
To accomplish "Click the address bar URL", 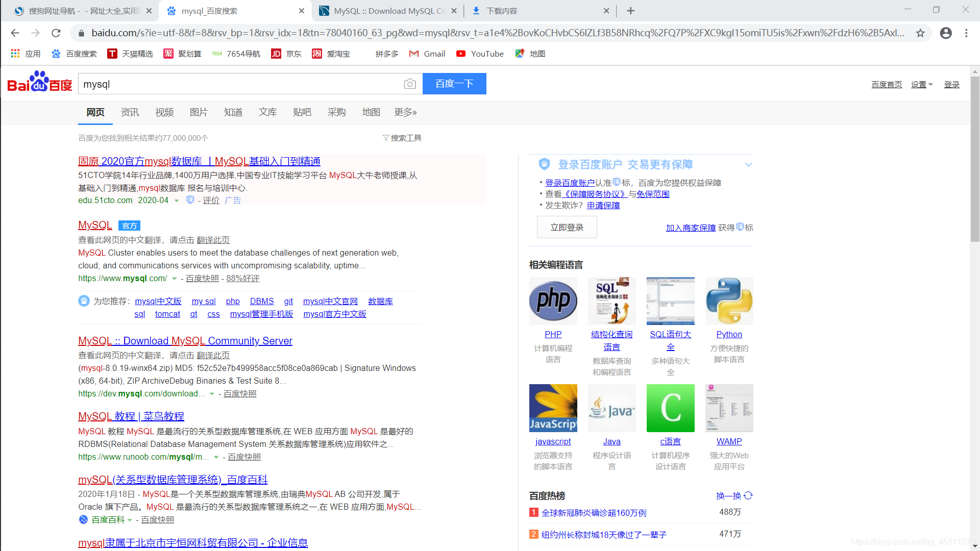I will 498,33.
